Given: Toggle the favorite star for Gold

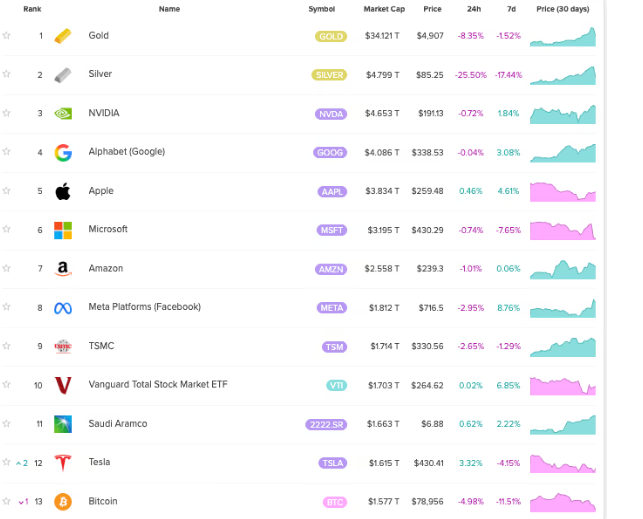Looking at the screenshot, I should click(6, 36).
